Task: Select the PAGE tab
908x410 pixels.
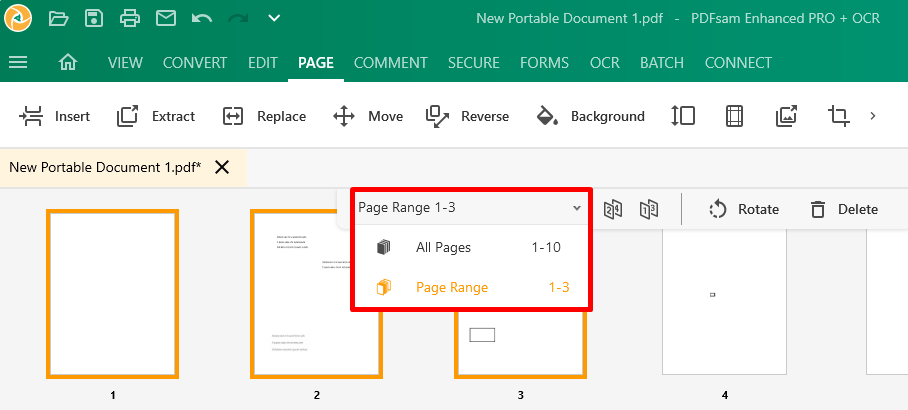Action: [316, 63]
